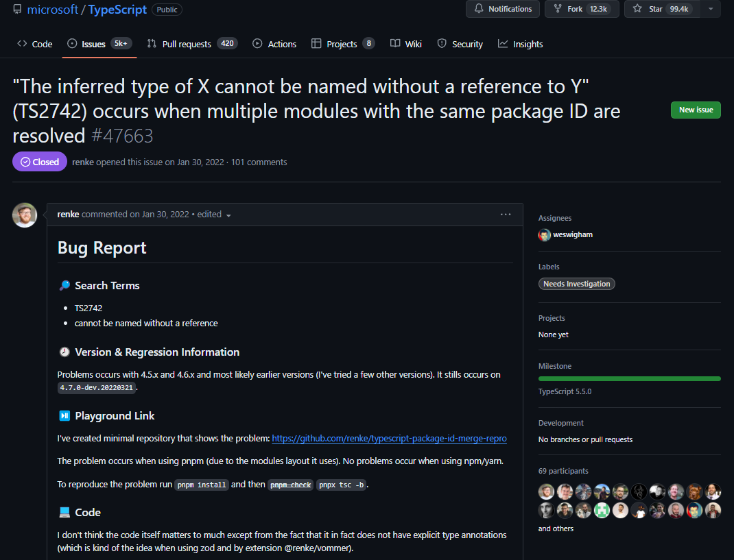734x560 pixels.
Task: Switch to the Projects tab
Action: pos(343,44)
